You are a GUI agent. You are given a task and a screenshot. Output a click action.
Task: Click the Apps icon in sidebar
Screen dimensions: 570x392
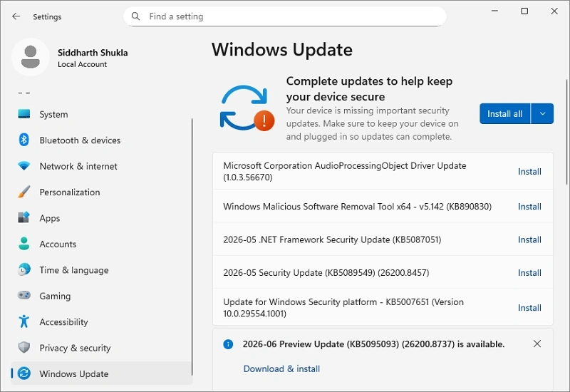24,217
